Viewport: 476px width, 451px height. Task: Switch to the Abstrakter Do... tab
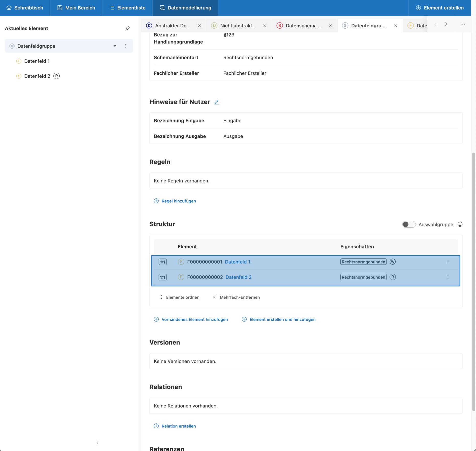[173, 26]
